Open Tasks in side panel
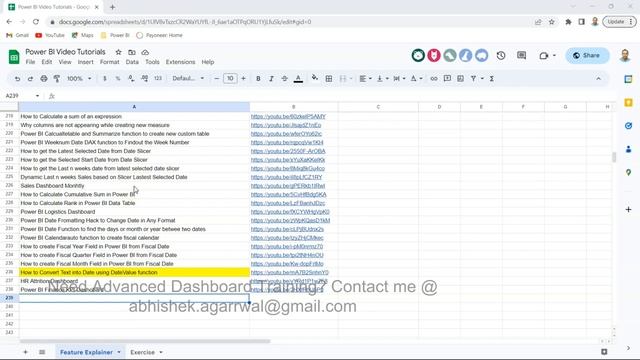640x360 pixels. coord(629,126)
